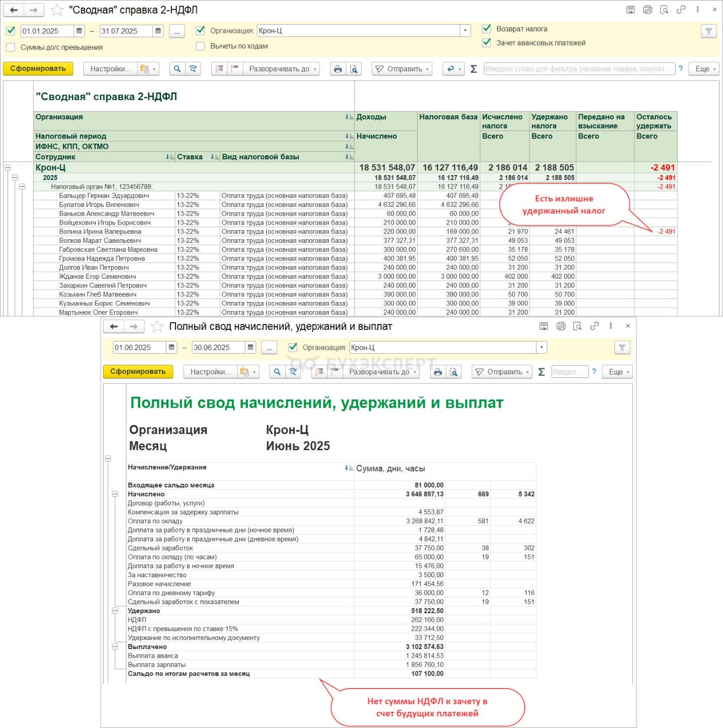Open the filter funnel in the Полный свод window
723x728 pixels.
coord(622,348)
